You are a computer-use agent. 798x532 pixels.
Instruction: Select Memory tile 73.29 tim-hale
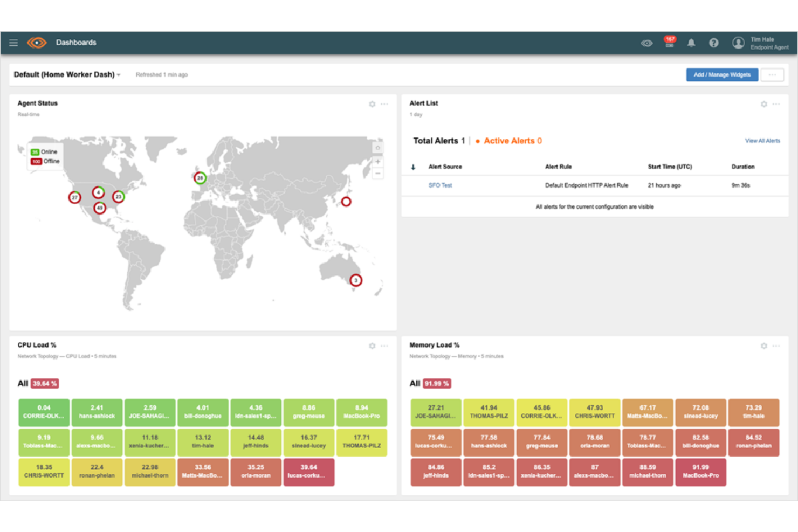pyautogui.click(x=753, y=412)
